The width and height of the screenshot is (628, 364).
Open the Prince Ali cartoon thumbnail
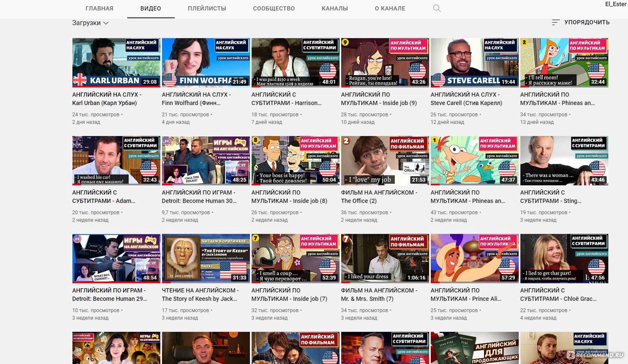[474, 259]
